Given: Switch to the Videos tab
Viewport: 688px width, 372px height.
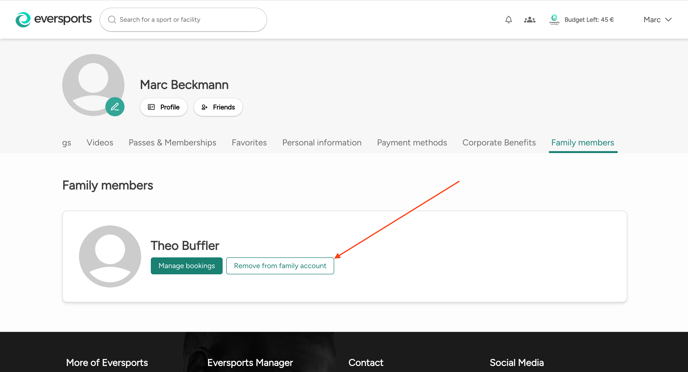Looking at the screenshot, I should click(100, 143).
